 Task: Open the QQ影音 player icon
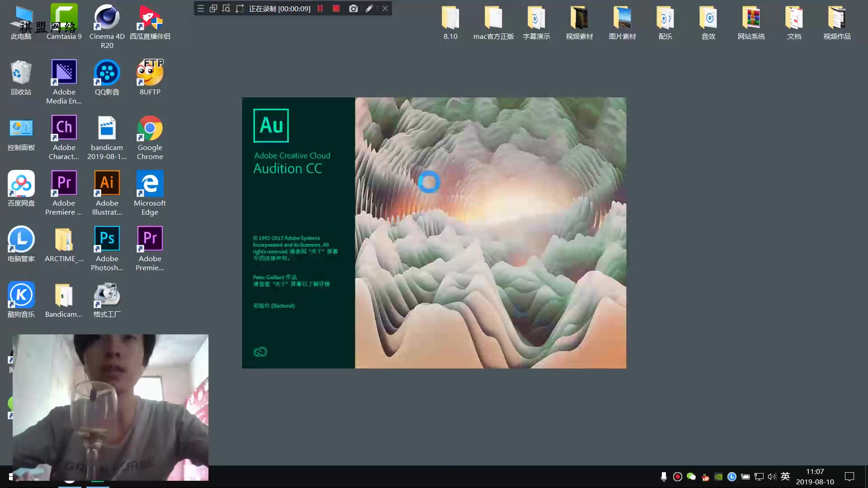[x=107, y=77]
